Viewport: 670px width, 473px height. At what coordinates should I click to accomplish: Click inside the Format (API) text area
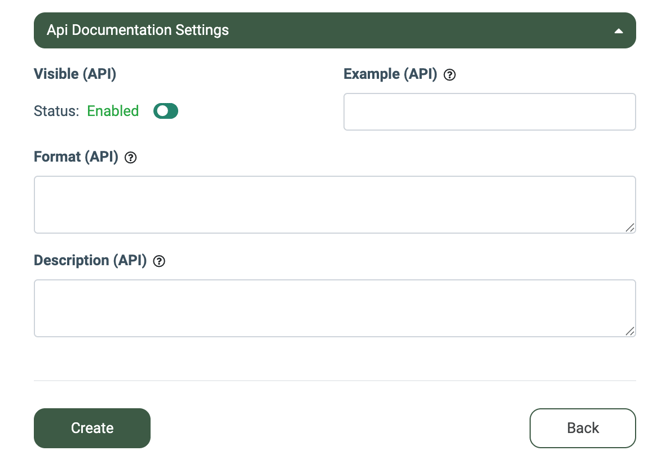pyautogui.click(x=334, y=205)
